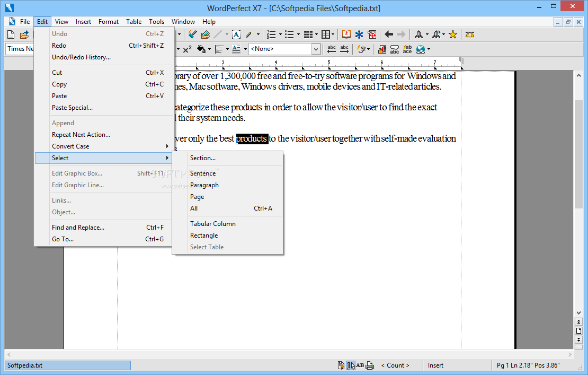Open the Convert Case submenu
The height and width of the screenshot is (375, 588).
click(103, 146)
